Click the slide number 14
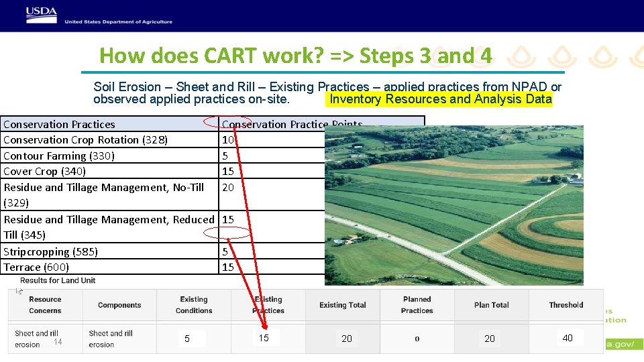The image size is (644, 362). (58, 341)
